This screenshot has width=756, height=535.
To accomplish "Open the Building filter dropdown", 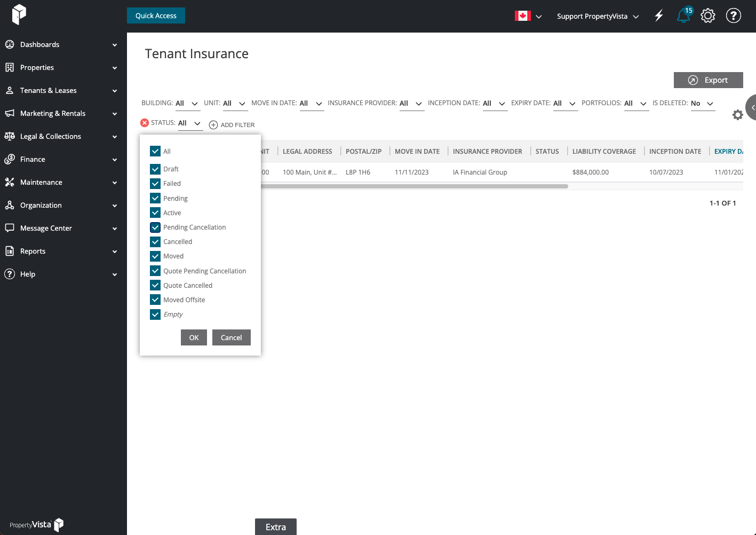I will point(187,104).
